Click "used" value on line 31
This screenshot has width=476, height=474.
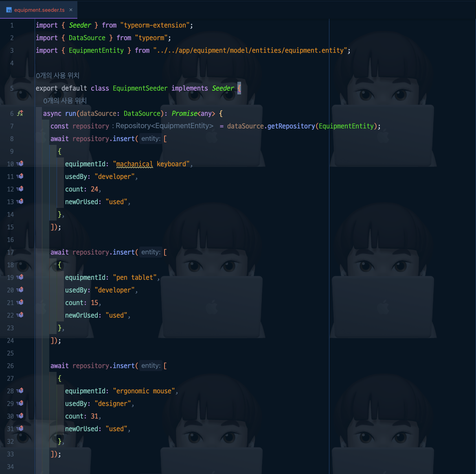click(116, 429)
